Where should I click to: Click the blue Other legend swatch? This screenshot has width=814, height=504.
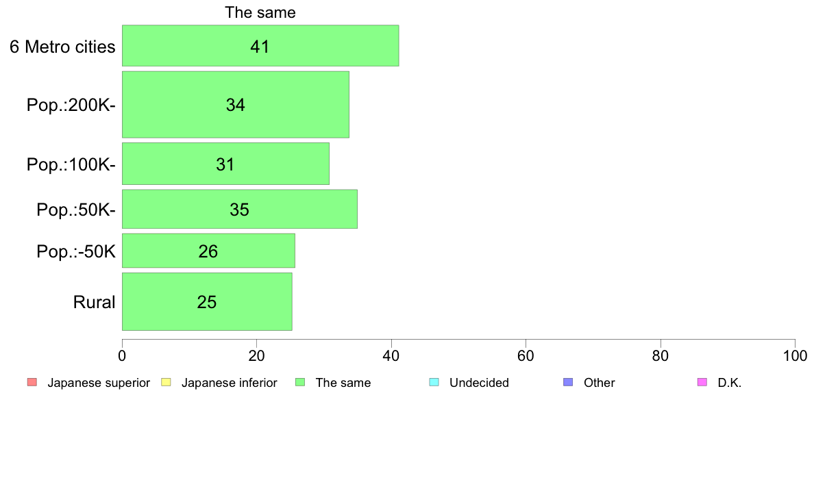point(568,383)
